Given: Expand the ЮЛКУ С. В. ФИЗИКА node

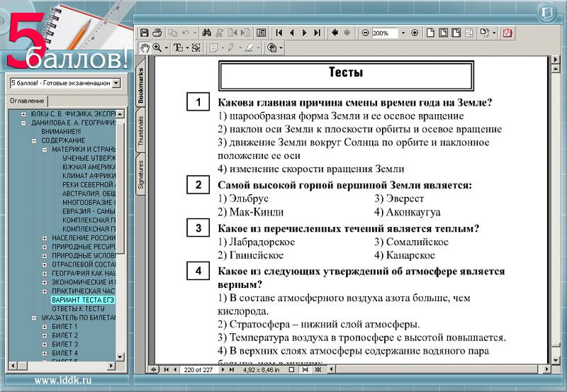Looking at the screenshot, I should point(23,114).
